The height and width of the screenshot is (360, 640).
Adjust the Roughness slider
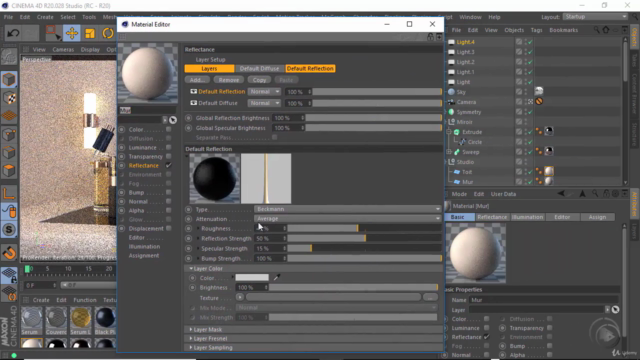[x=364, y=229]
